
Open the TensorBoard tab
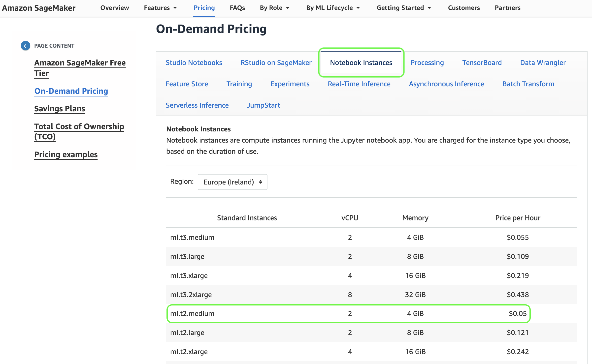(482, 62)
